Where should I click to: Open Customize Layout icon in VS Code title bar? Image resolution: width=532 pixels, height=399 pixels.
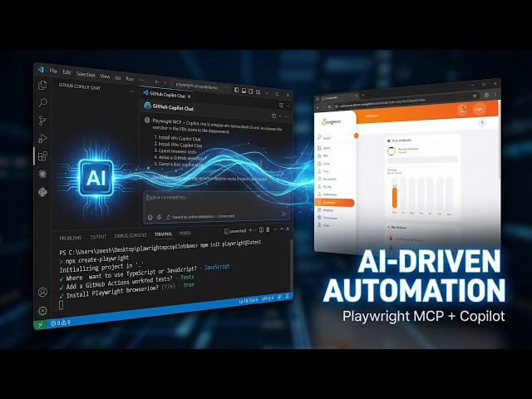click(x=258, y=92)
